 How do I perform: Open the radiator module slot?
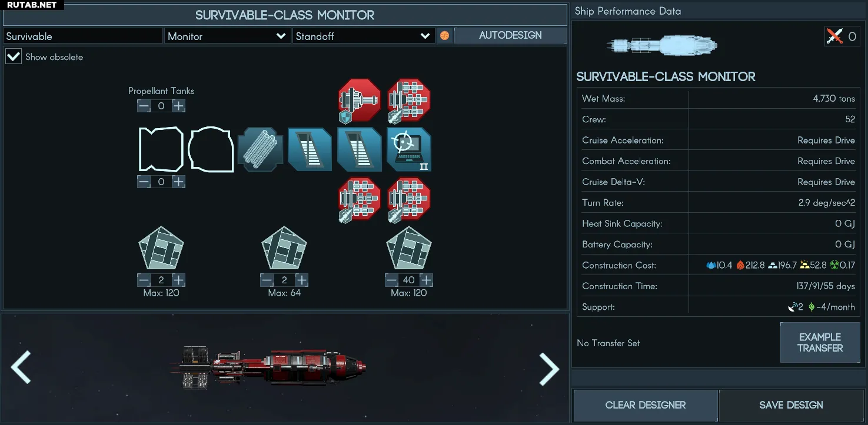click(x=261, y=149)
